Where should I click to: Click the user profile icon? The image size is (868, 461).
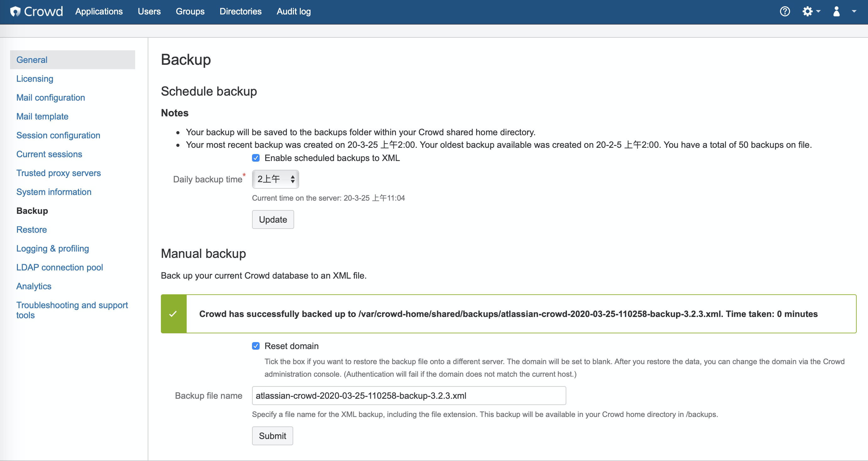point(837,11)
